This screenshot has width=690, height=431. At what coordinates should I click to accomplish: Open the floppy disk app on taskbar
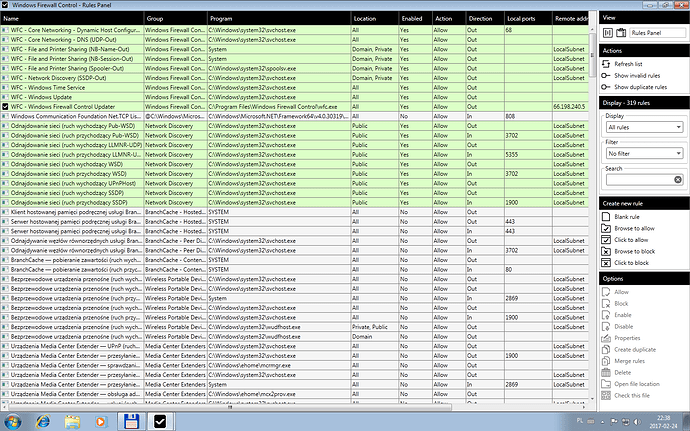132,421
